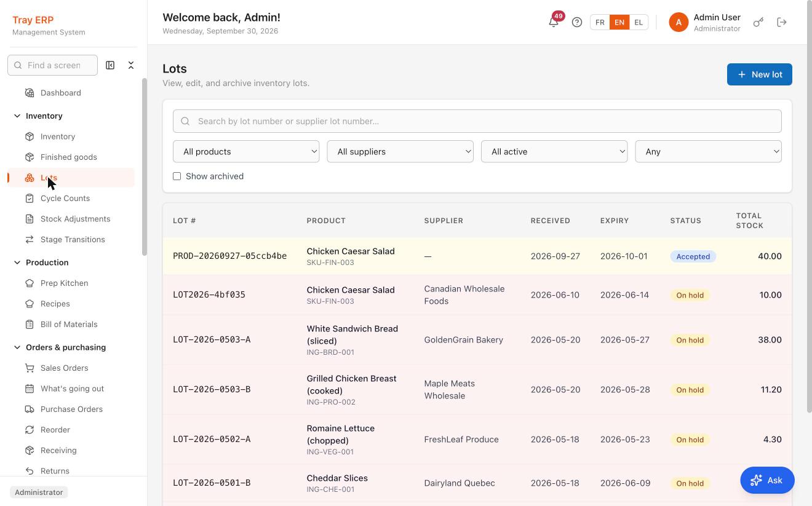Click the Cycle Counts clipboard icon
The height and width of the screenshot is (506, 812).
coord(30,198)
